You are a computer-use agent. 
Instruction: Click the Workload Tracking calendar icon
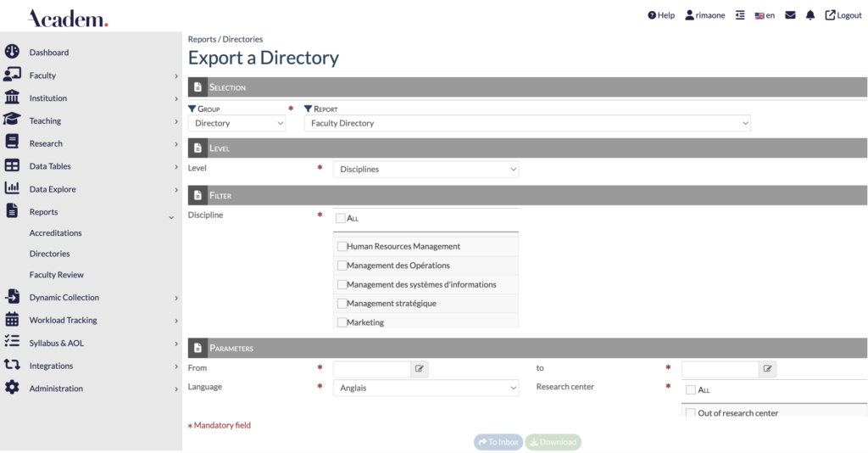pos(12,320)
